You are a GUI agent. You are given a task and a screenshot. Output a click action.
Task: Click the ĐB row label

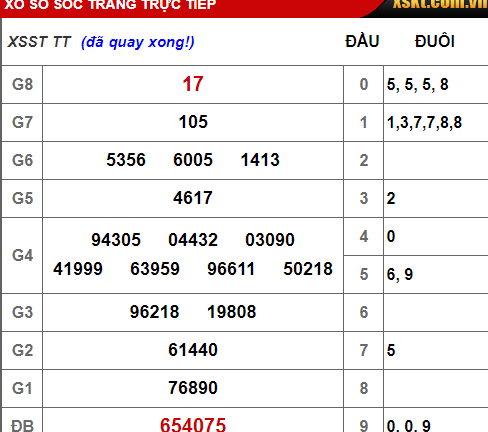[22, 425]
